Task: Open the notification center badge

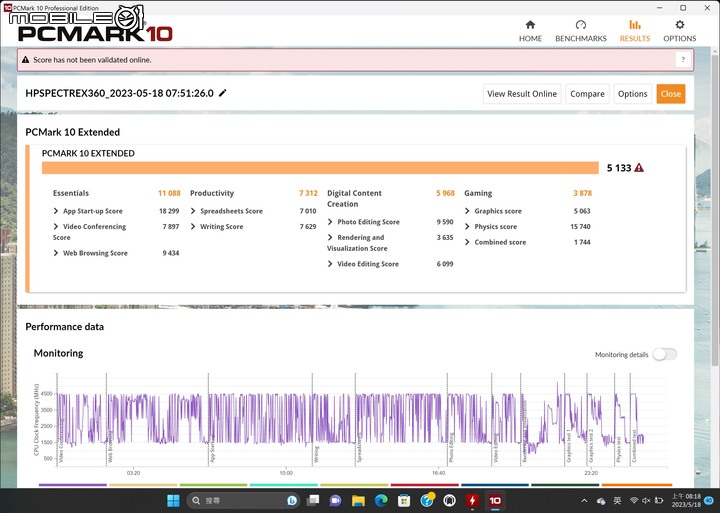Action: (709, 500)
